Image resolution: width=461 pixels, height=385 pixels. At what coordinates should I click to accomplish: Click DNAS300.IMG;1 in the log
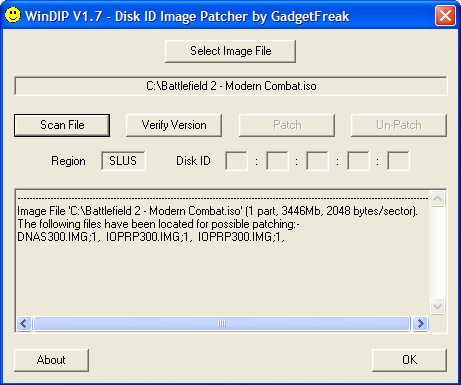click(x=57, y=237)
